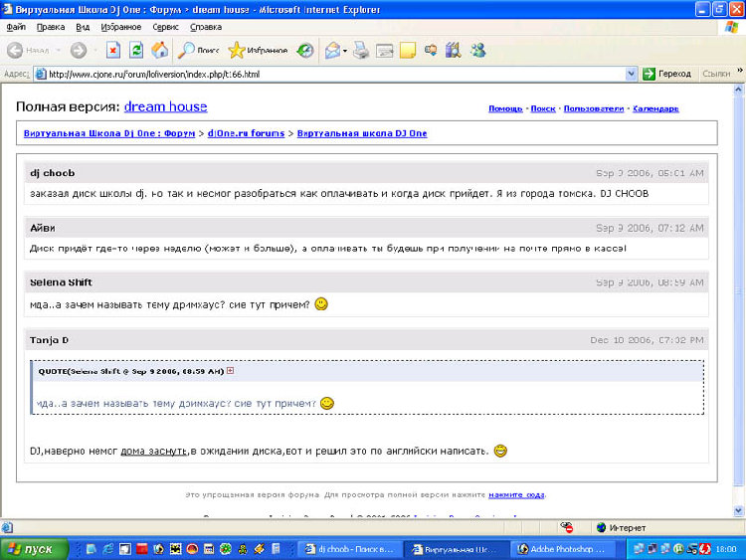This screenshot has height=560, width=746.
Task: Click the нажмите сюда full version link
Action: [x=516, y=494]
